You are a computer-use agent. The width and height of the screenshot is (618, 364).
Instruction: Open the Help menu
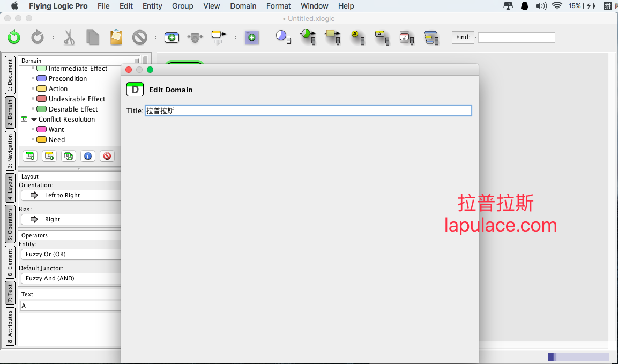346,6
